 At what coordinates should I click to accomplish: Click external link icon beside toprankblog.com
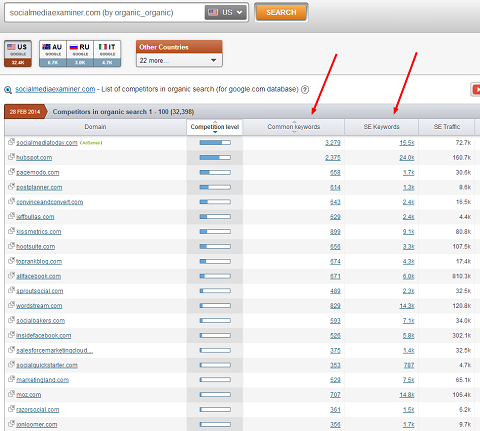click(x=11, y=261)
